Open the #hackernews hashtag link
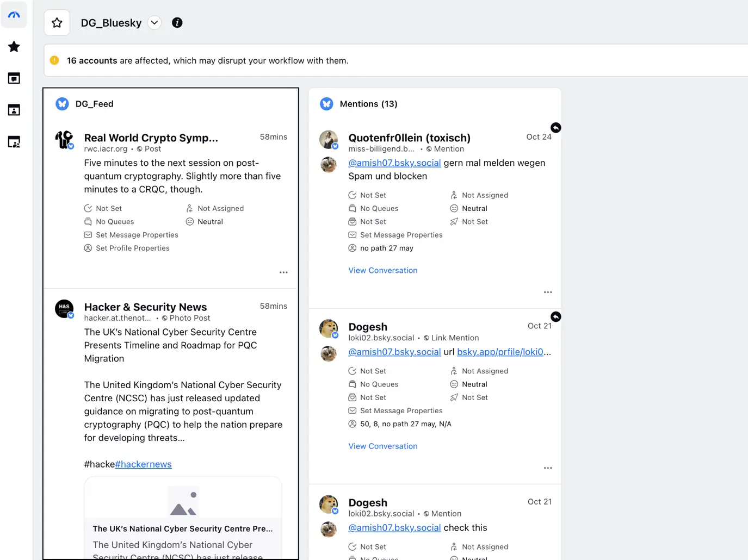 click(143, 464)
